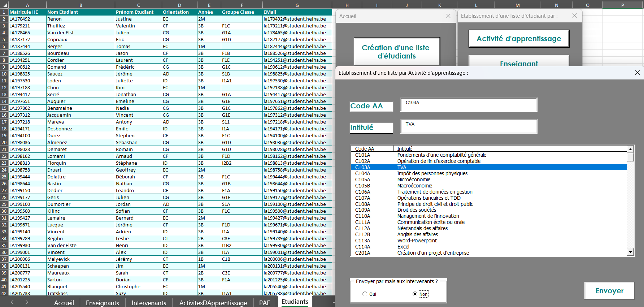
Task: Switch to the ActivitesDApprentissage sheet tab
Action: [x=213, y=303]
